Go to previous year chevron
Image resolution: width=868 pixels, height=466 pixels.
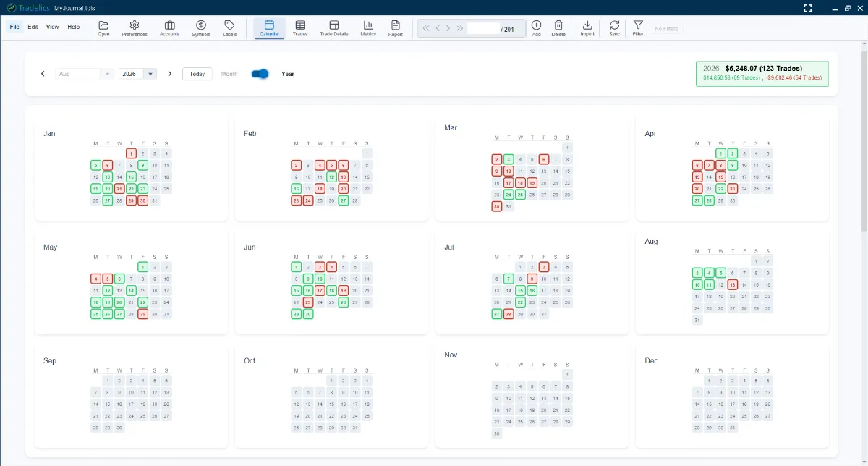[43, 74]
